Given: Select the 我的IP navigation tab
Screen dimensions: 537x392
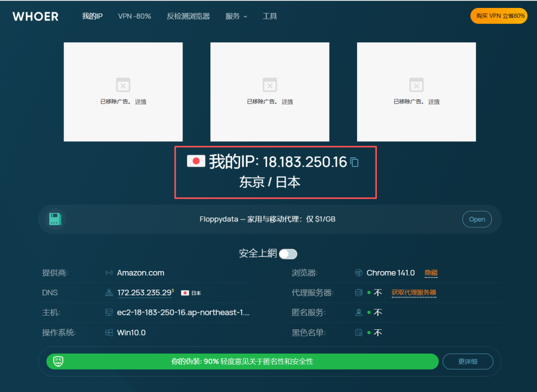Looking at the screenshot, I should tap(92, 16).
